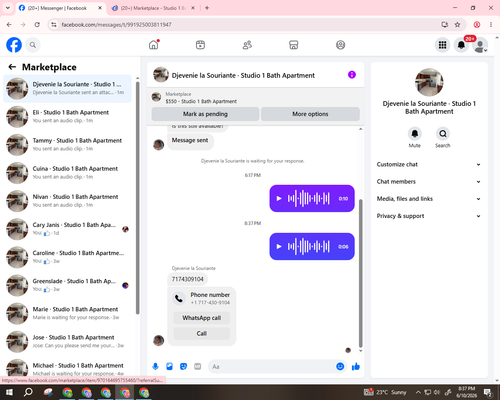Go to the Home feed icon
This screenshot has height=400, width=500.
(x=154, y=45)
